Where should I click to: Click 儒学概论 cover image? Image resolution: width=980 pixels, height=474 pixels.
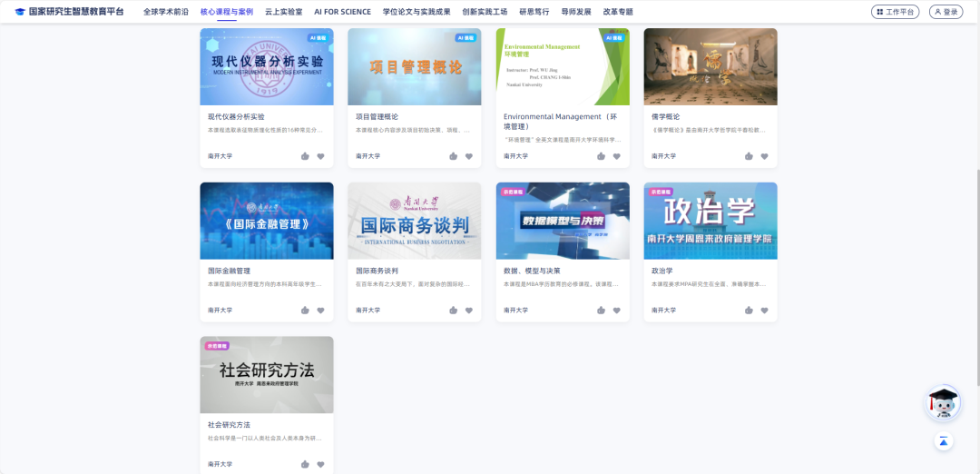click(x=710, y=66)
